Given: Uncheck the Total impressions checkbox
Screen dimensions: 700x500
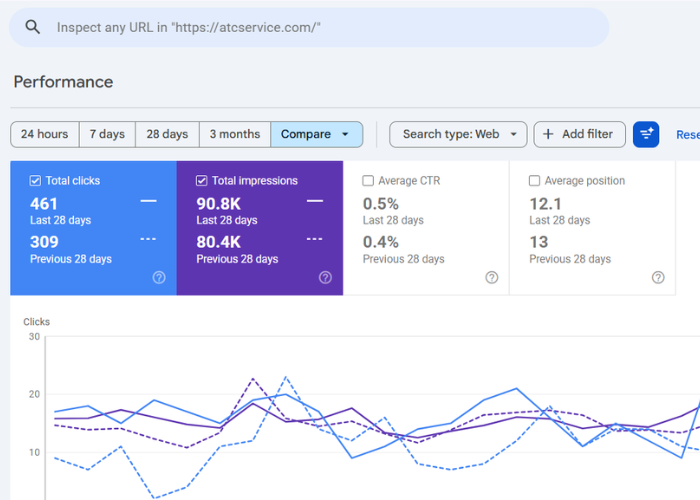Looking at the screenshot, I should pyautogui.click(x=201, y=181).
